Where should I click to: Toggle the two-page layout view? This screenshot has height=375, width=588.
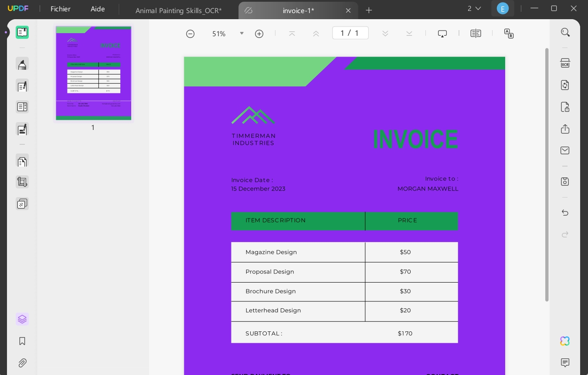click(x=476, y=33)
